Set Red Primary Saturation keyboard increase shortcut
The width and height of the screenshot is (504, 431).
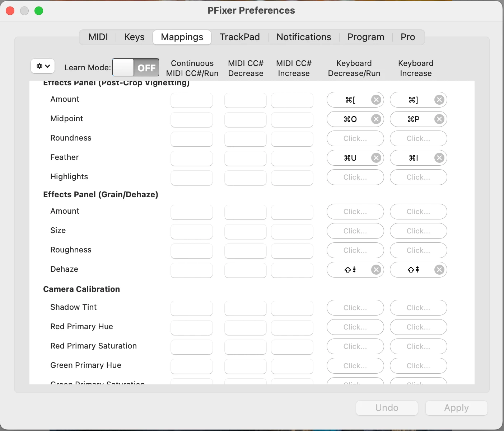pyautogui.click(x=419, y=347)
